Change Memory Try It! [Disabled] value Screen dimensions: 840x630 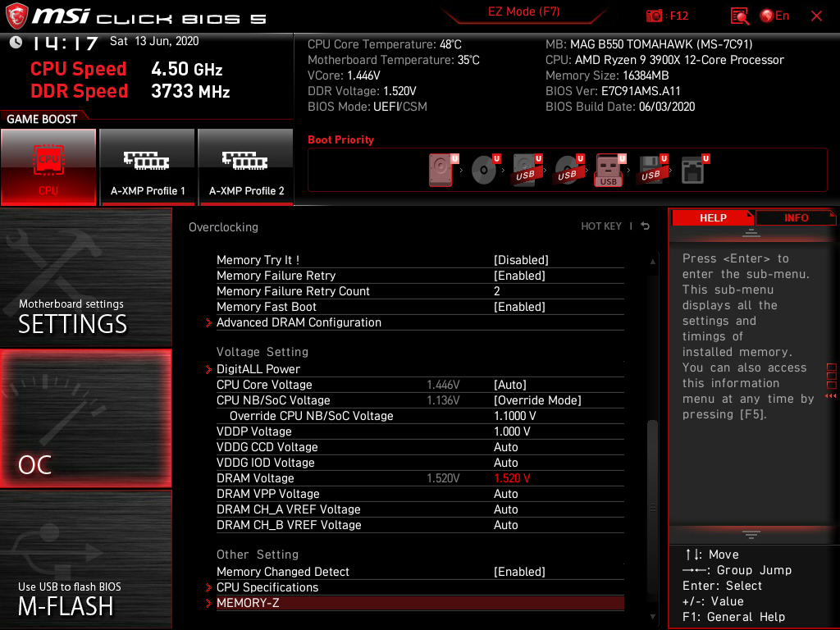tap(521, 260)
